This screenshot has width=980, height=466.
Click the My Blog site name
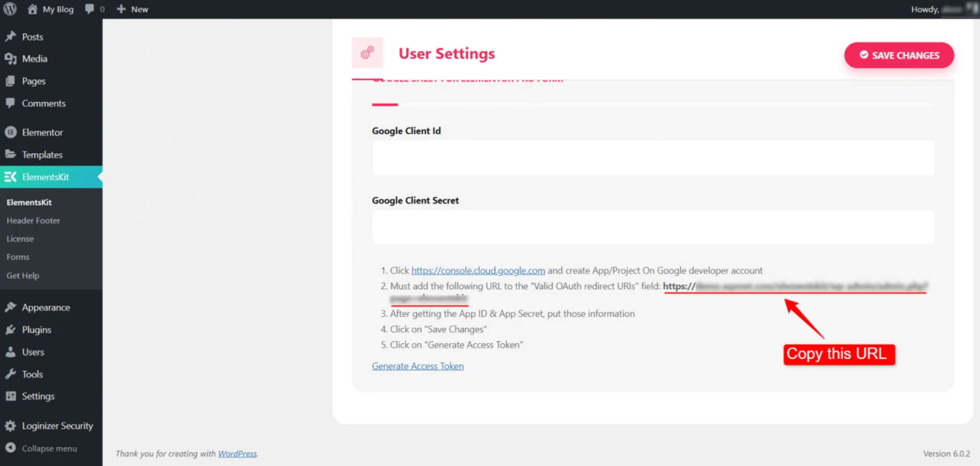(x=58, y=9)
